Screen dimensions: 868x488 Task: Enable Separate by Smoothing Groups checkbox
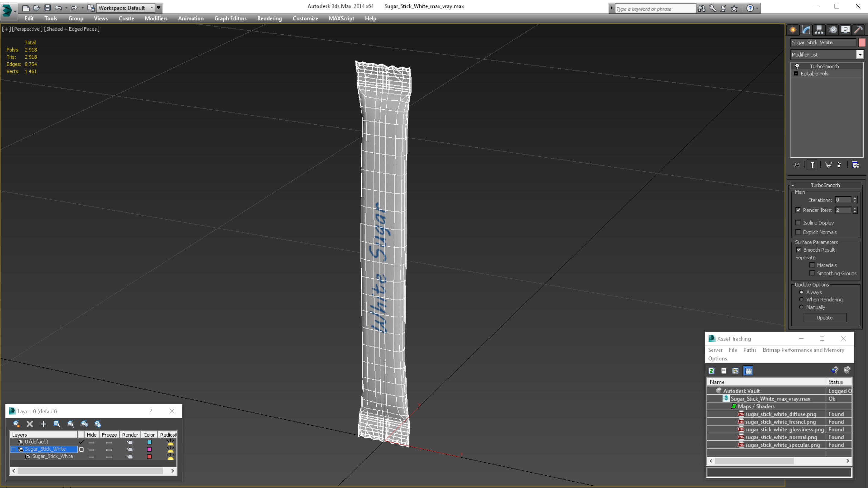tap(812, 273)
